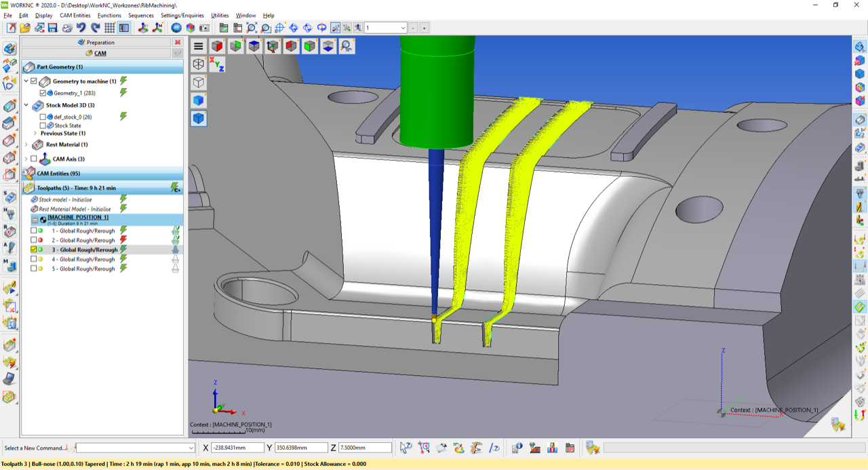Click the Undo arrow in the toolbar

click(x=81, y=28)
